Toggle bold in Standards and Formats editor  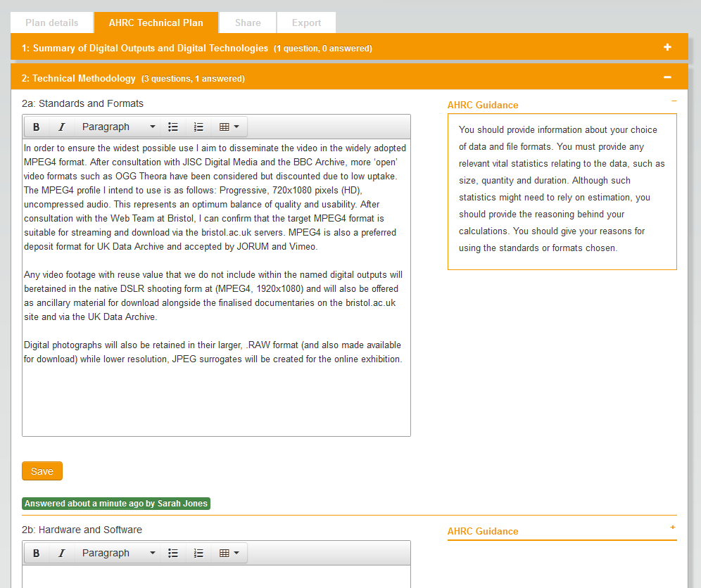(36, 127)
